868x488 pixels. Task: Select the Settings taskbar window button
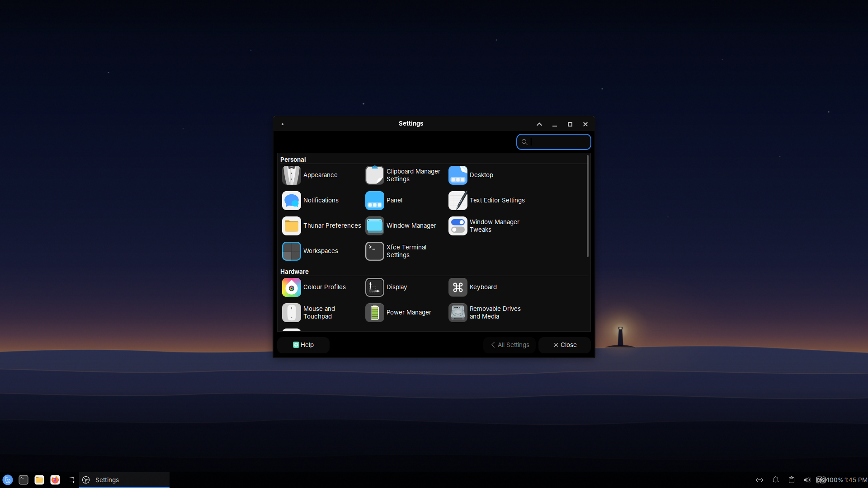pyautogui.click(x=124, y=480)
